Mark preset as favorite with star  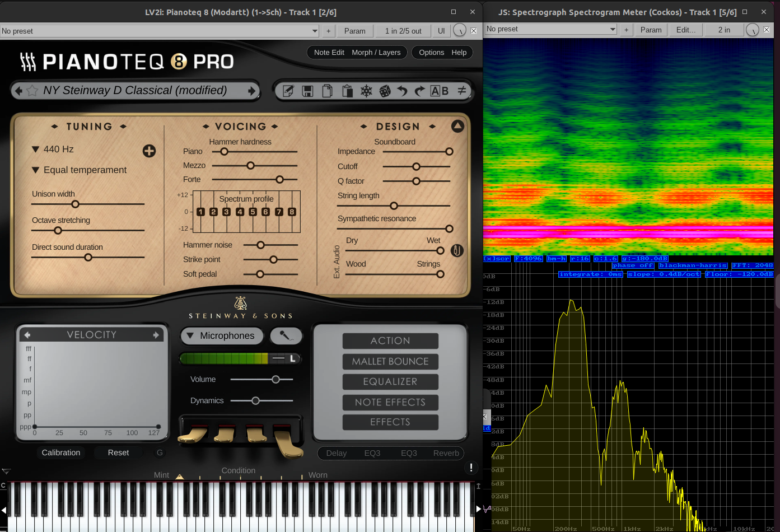[32, 91]
